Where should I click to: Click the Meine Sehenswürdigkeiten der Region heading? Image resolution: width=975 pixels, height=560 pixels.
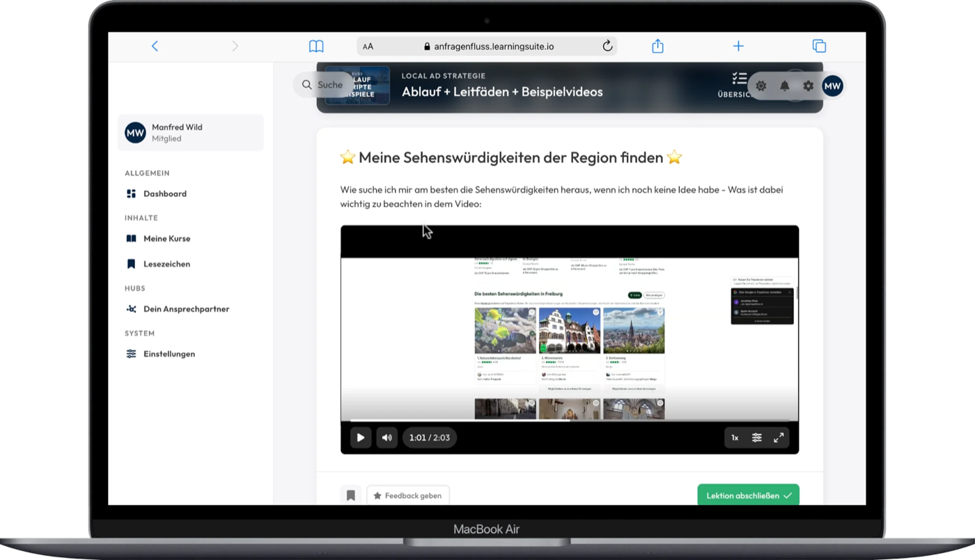511,157
